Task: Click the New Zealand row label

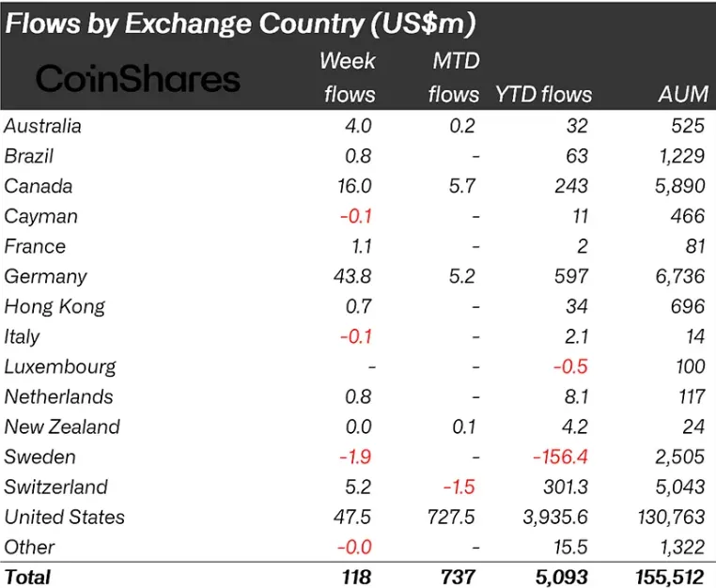Action: tap(62, 426)
